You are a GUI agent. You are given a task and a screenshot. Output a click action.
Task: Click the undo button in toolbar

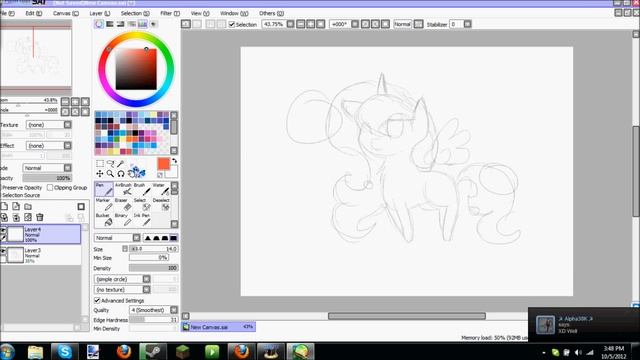[x=186, y=24]
